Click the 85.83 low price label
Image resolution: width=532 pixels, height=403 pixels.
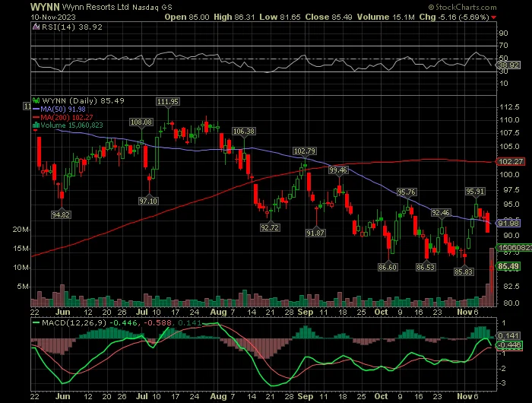coord(464,271)
